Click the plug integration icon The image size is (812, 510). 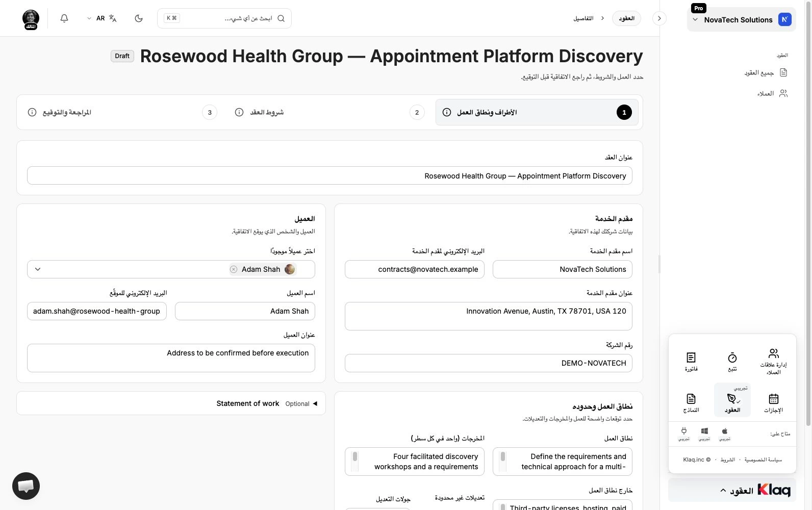coord(684,431)
